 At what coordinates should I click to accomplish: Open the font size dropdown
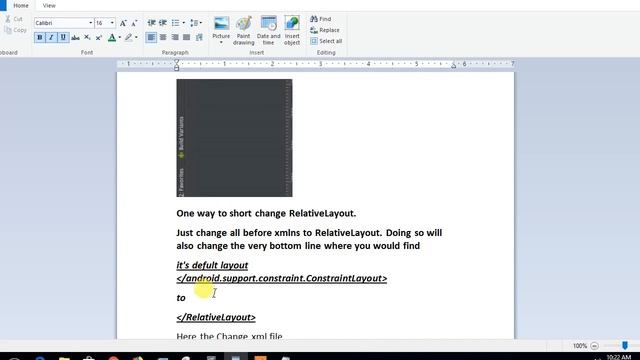click(112, 23)
